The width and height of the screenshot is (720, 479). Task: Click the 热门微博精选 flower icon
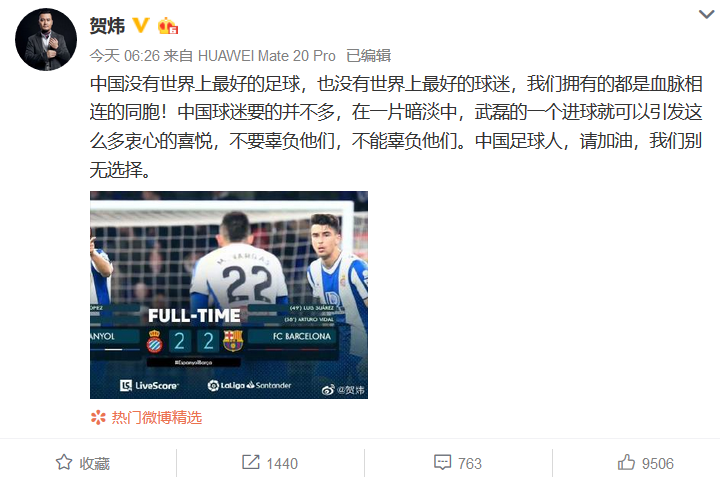point(98,417)
